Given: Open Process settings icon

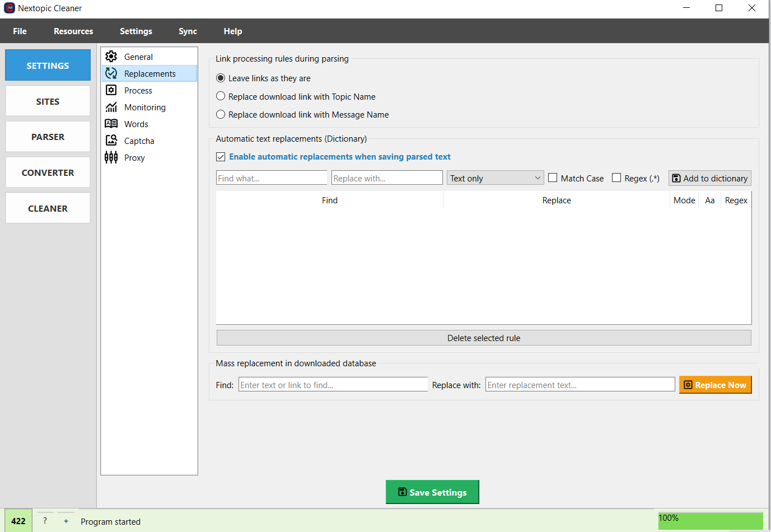Looking at the screenshot, I should point(111,90).
